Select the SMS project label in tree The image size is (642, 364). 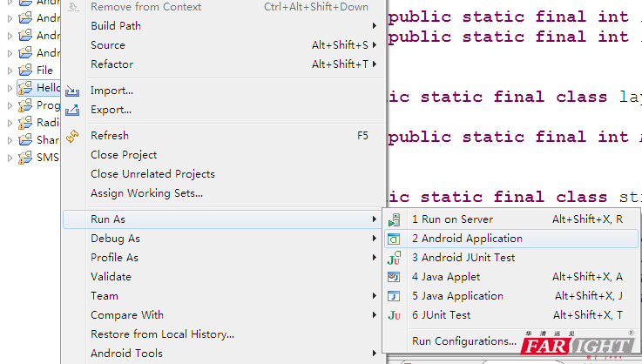(48, 158)
